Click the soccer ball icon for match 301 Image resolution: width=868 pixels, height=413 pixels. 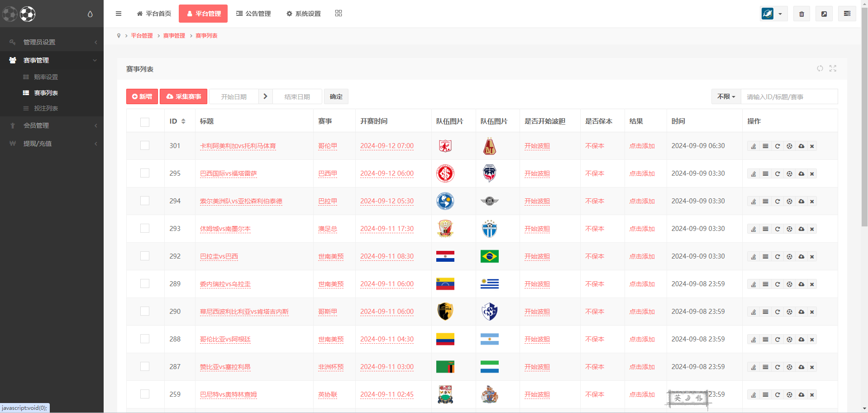pyautogui.click(x=789, y=146)
